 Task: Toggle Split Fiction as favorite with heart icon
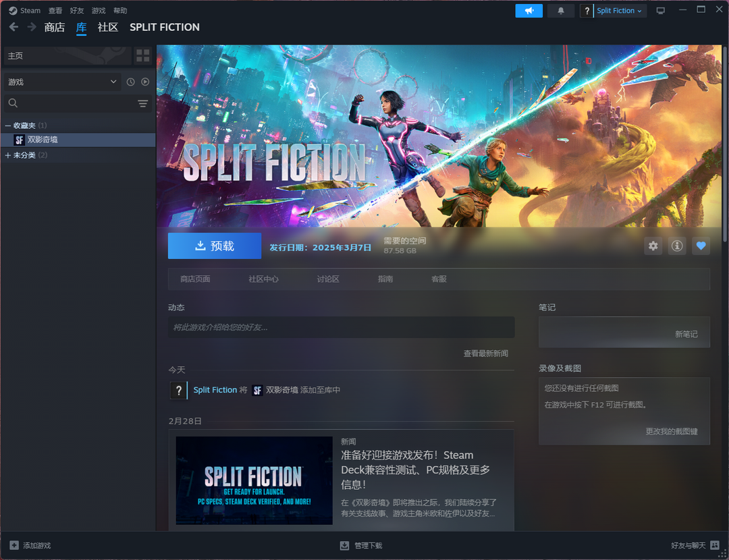[701, 246]
